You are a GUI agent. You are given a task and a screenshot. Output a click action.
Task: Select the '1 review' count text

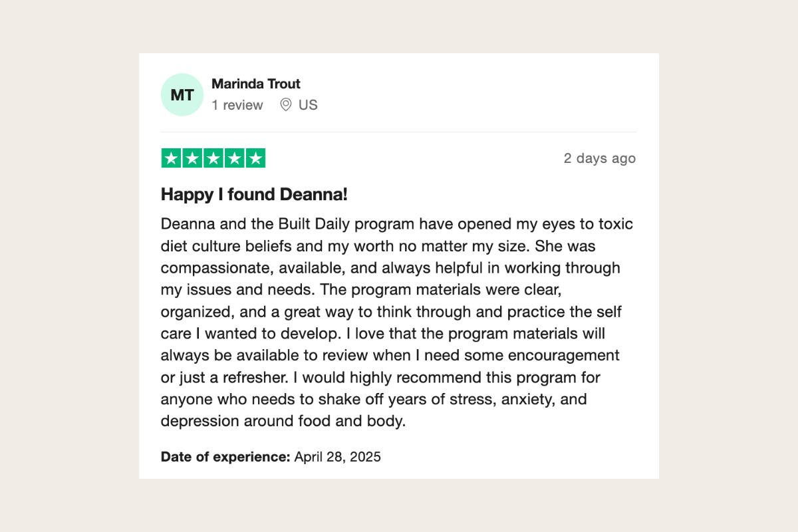pos(237,105)
